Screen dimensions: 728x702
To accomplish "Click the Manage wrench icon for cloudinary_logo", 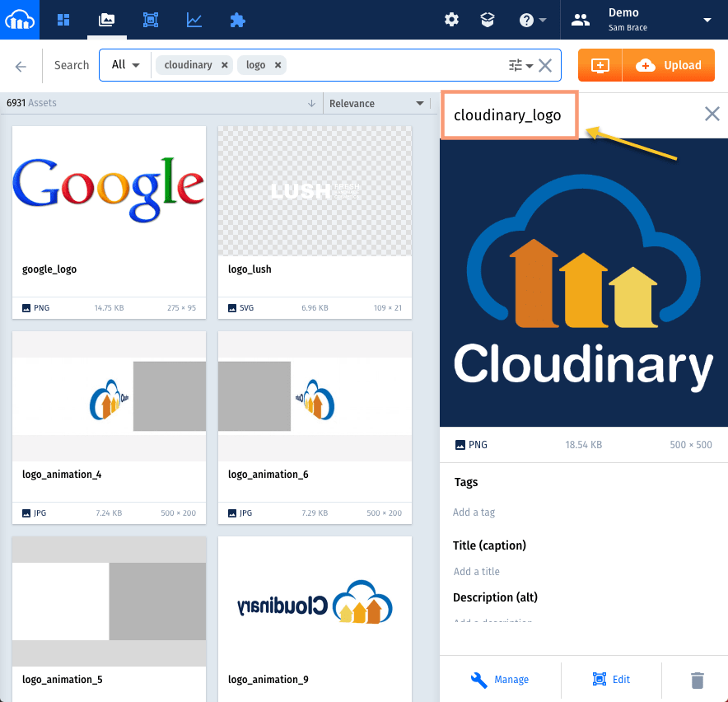I will pyautogui.click(x=480, y=680).
